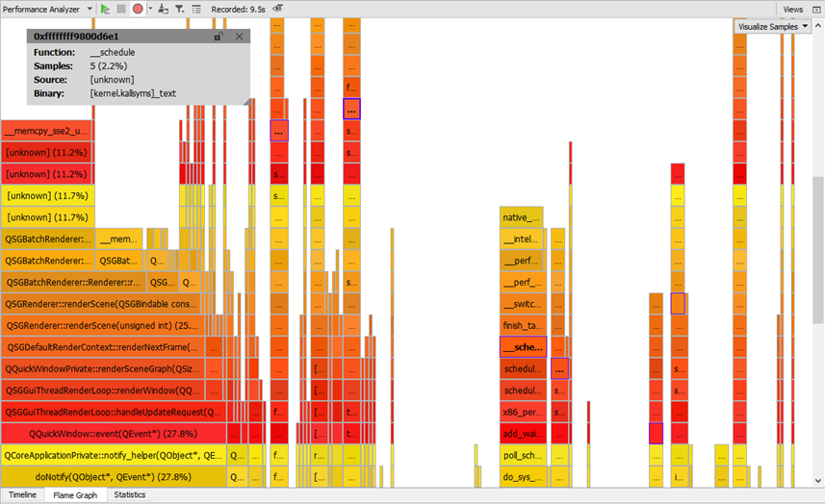Open the Statistics tab
825x504 pixels.
(x=130, y=495)
